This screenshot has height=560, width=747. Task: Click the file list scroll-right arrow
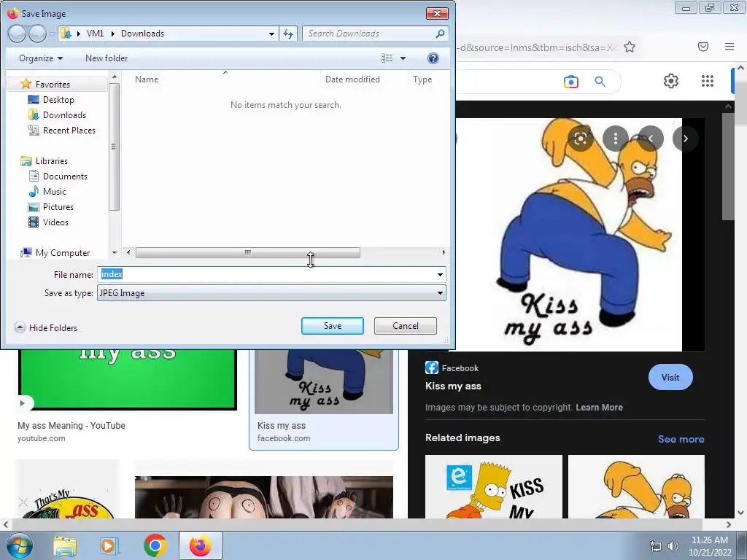pyautogui.click(x=444, y=252)
